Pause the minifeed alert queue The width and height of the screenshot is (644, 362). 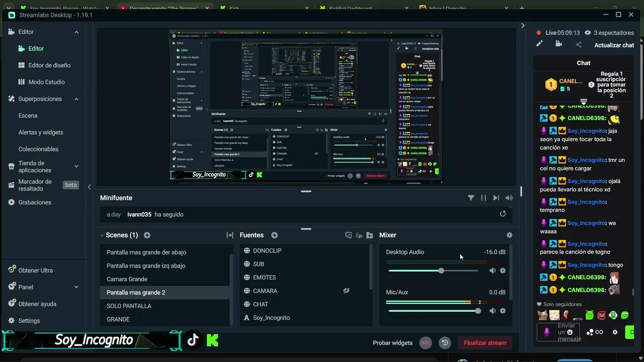(x=484, y=198)
